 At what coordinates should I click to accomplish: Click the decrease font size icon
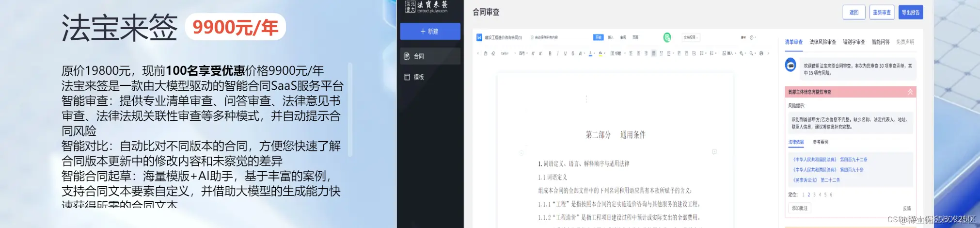coord(540,53)
